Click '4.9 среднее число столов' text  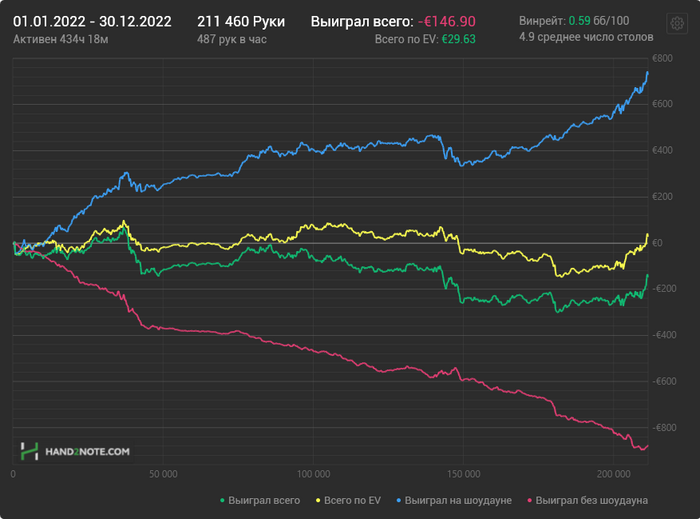point(586,37)
